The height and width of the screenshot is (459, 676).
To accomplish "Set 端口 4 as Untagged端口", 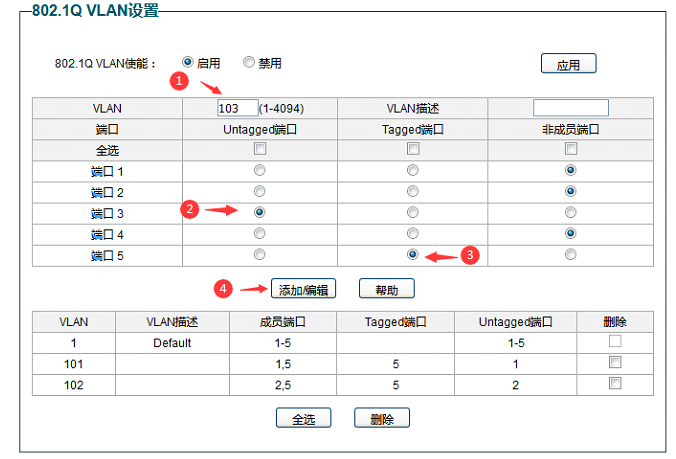I will click(x=260, y=233).
